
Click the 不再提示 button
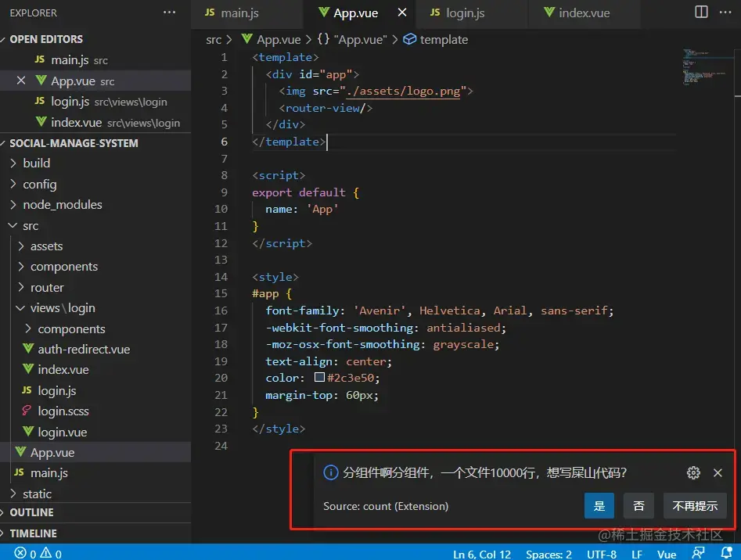tap(695, 506)
